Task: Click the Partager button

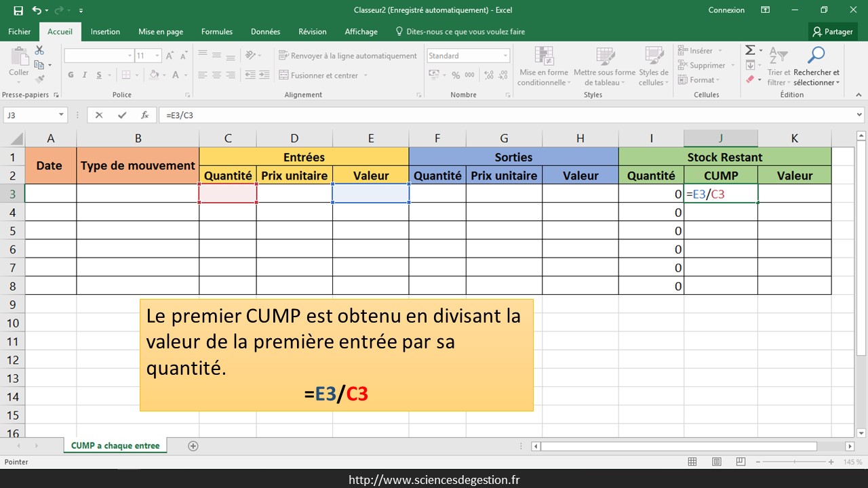Action: click(x=833, y=32)
